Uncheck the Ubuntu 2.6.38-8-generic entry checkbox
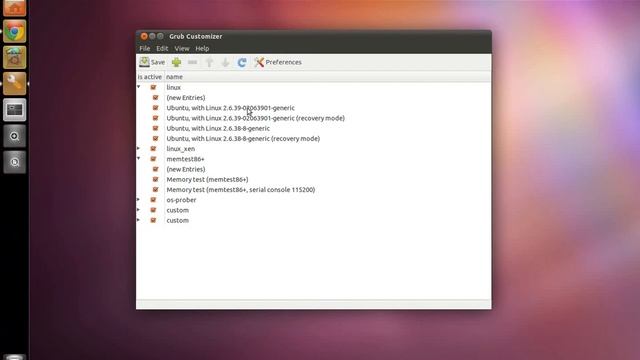 click(156, 128)
